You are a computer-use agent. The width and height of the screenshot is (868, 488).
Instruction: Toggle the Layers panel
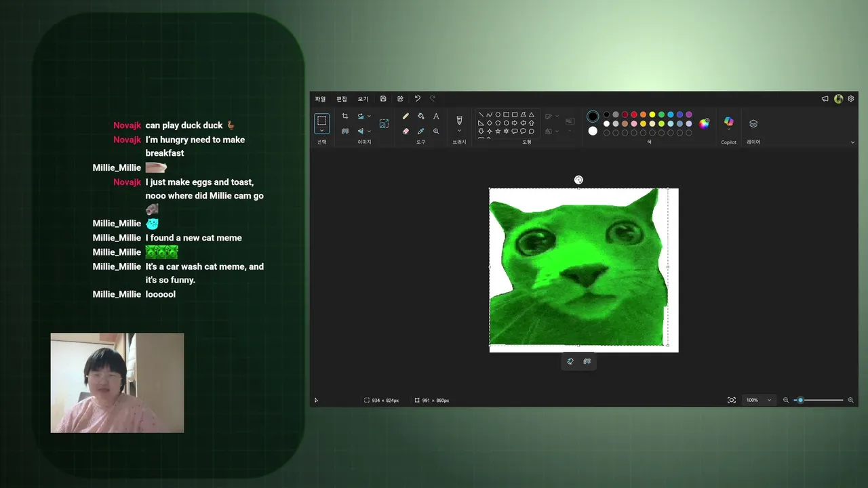753,123
